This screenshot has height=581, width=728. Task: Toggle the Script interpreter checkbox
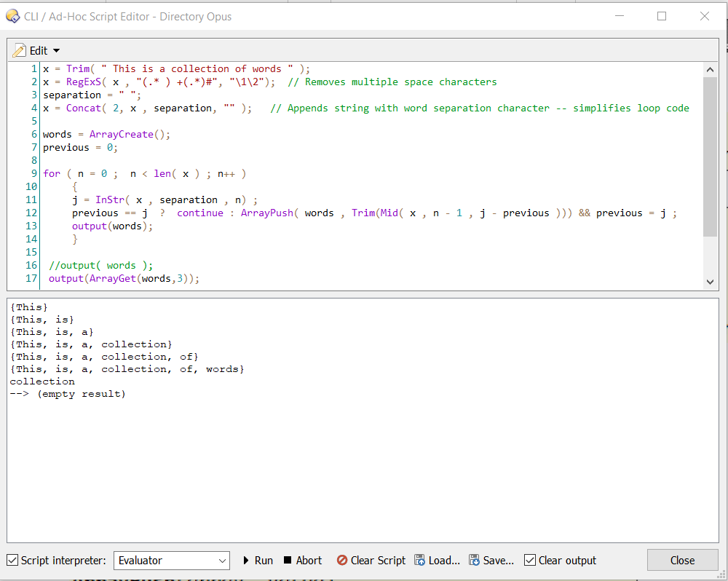tap(12, 560)
